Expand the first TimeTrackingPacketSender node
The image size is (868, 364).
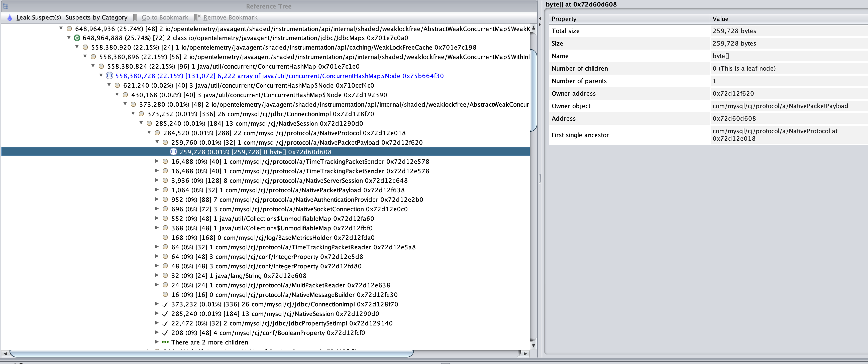tap(157, 161)
